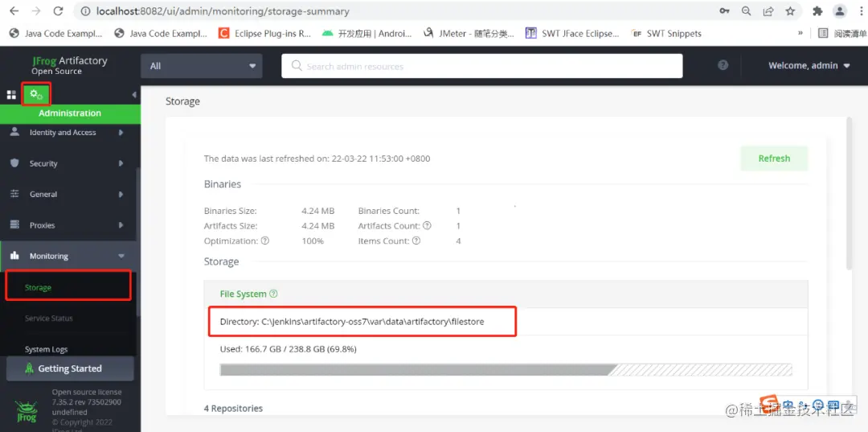Click the share page icon in address bar
This screenshot has height=432, width=868.
(768, 11)
